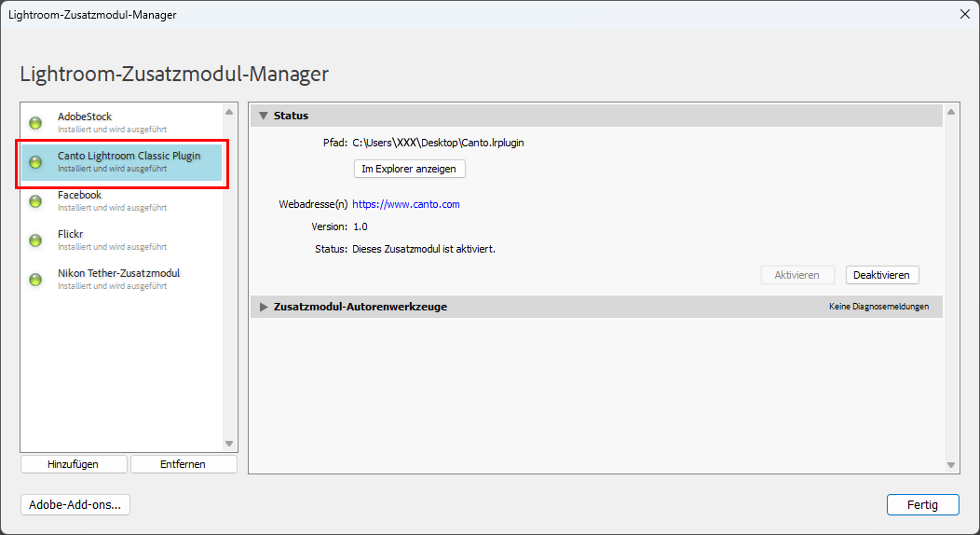Click Hinzufügen to add a plugin
This screenshot has width=980, height=535.
(74, 464)
